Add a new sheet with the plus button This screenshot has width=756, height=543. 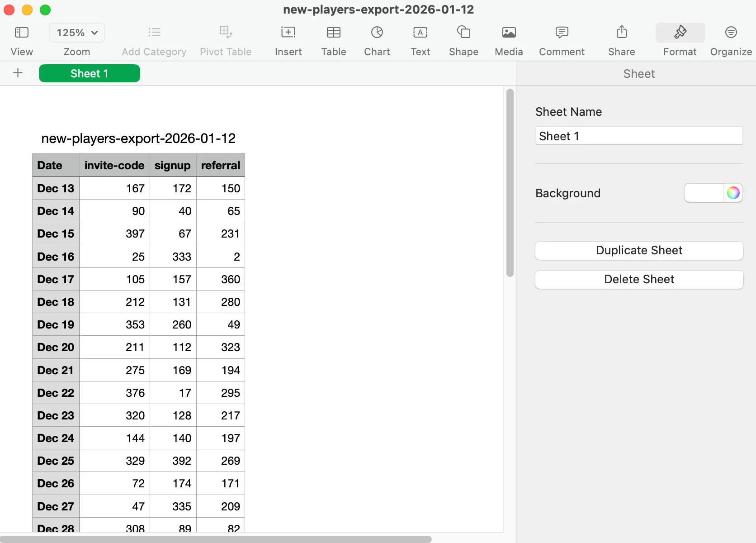coord(18,73)
